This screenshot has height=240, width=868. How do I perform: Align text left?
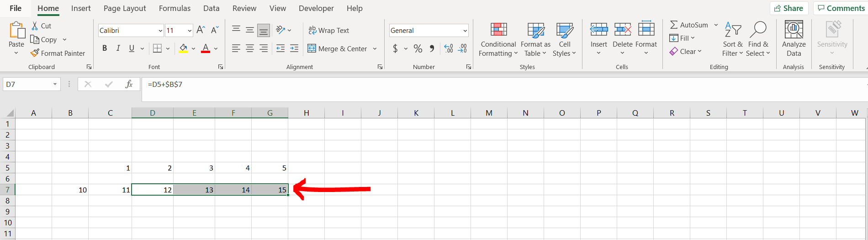click(x=236, y=48)
